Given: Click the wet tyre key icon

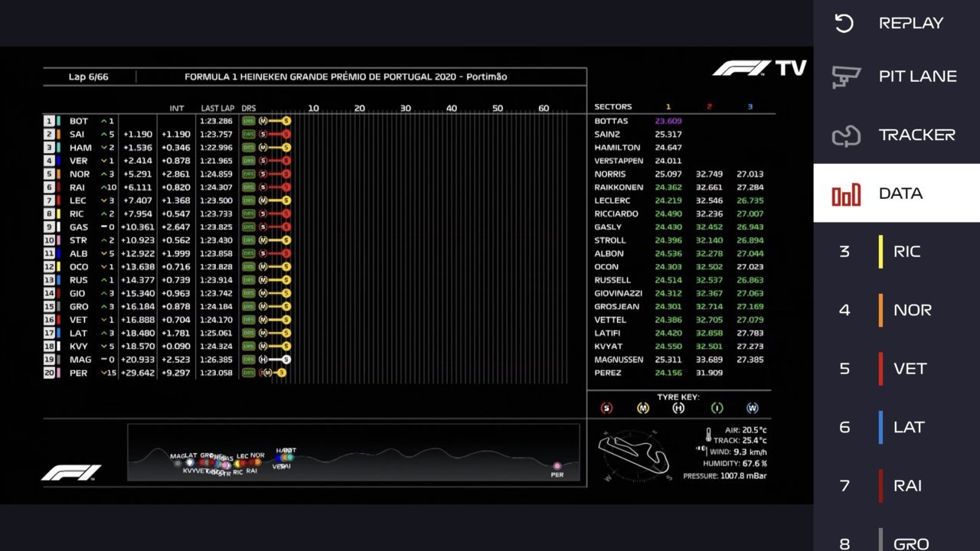Looking at the screenshot, I should click(x=753, y=409).
